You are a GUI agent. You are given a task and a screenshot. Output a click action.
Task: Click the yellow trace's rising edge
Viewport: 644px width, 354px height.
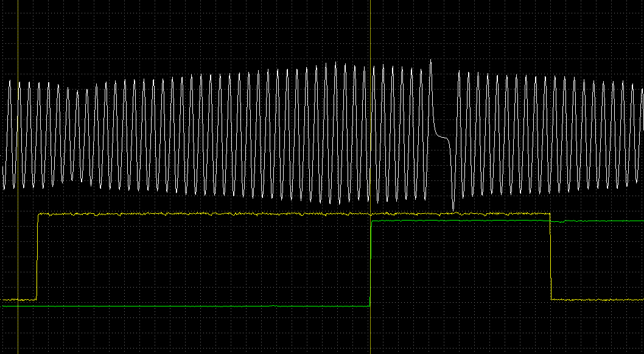38,256
